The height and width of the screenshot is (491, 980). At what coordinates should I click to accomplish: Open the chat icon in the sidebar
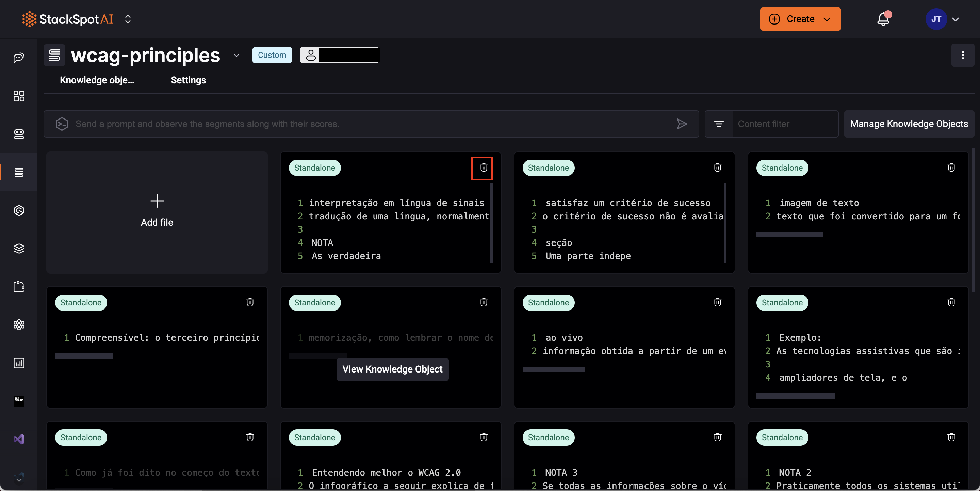tap(19, 58)
